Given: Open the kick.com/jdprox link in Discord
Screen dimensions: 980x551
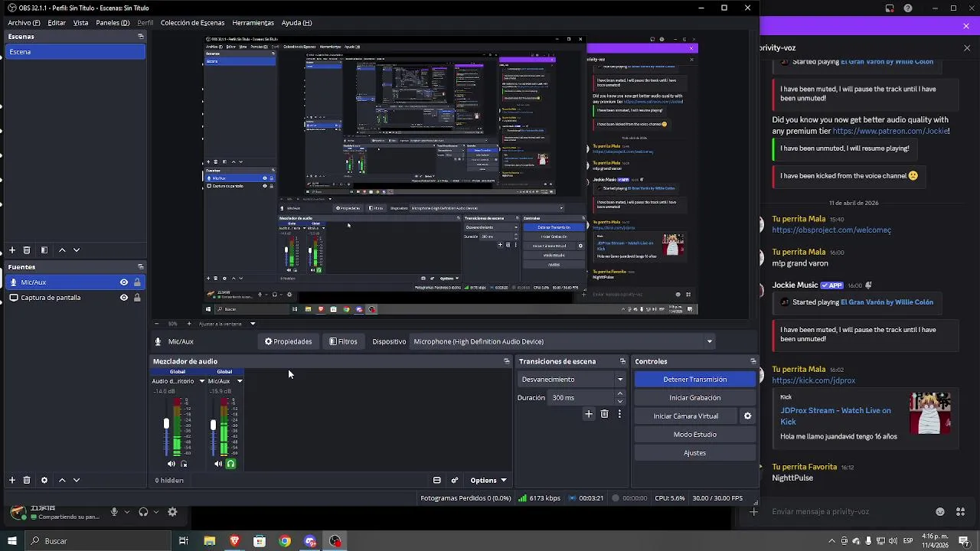Looking at the screenshot, I should (x=813, y=380).
